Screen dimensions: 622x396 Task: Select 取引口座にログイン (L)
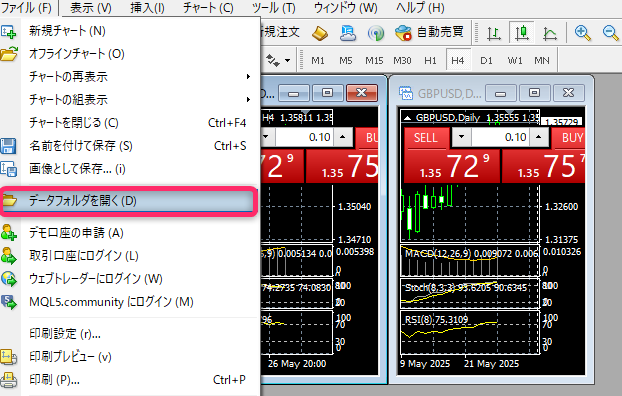129,256
